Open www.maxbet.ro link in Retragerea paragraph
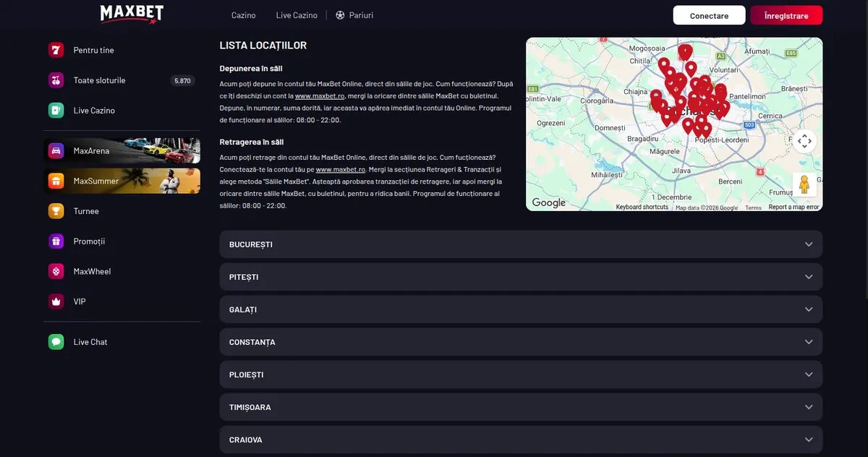Viewport: 868px width, 457px height. click(340, 169)
